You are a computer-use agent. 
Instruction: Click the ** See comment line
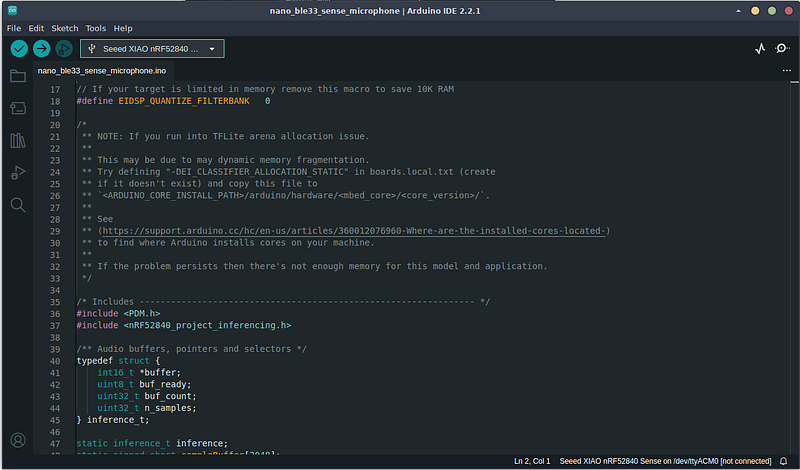tap(97, 219)
